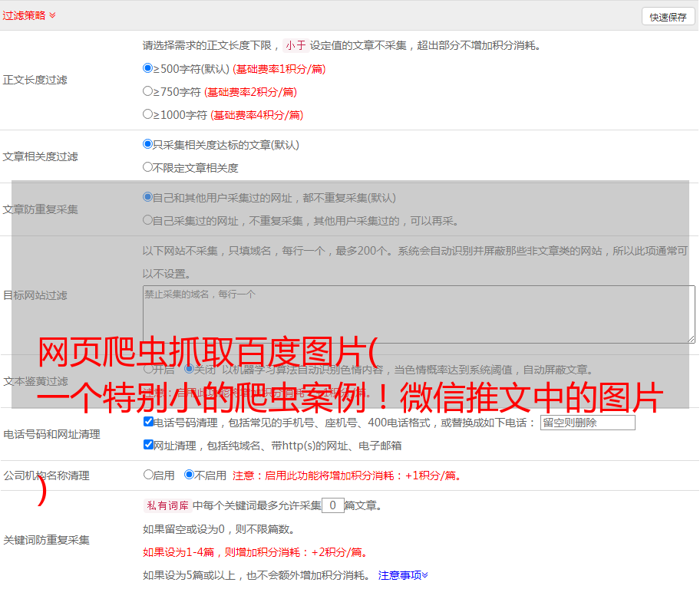Choose the ≥1000字符 length option
This screenshot has height=589, width=700.
148,114
